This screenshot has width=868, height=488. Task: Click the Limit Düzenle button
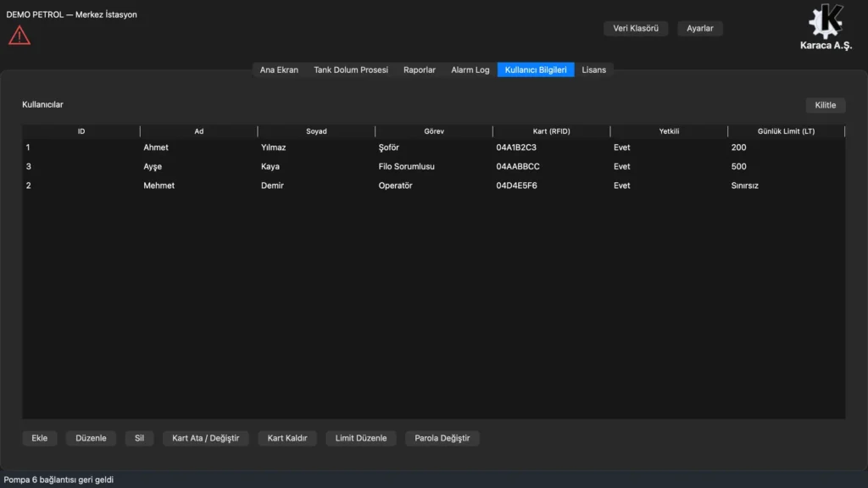pos(361,438)
